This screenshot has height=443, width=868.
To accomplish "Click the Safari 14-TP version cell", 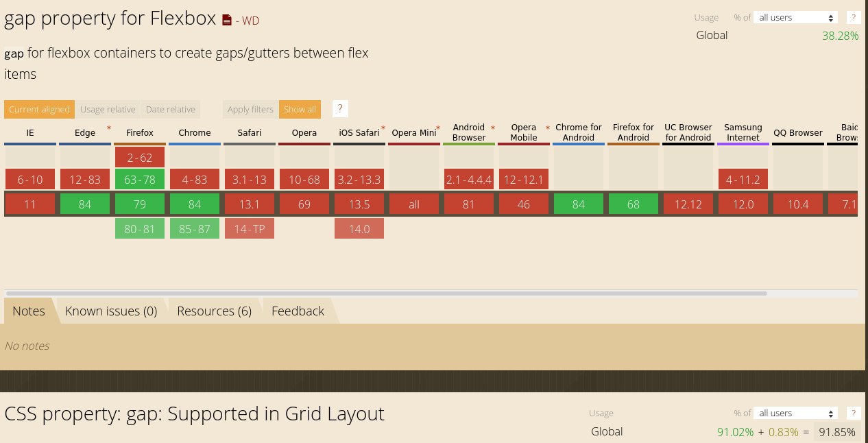I will tap(250, 228).
